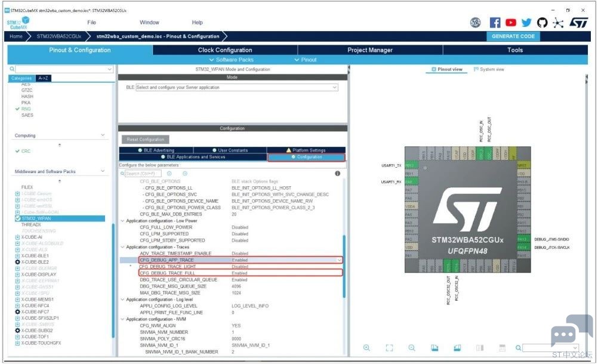Rotate the chip counter-clockwise icon

[x=457, y=348]
